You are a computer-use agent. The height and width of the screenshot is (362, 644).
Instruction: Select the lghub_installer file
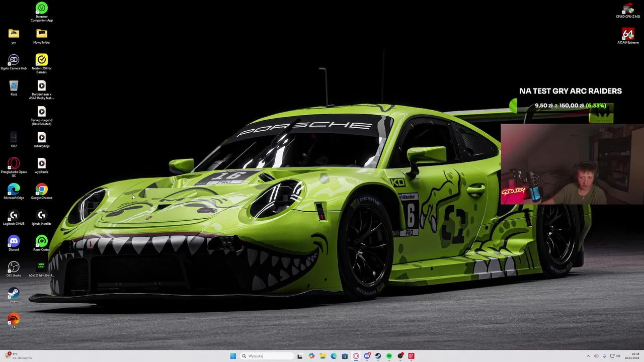(42, 218)
